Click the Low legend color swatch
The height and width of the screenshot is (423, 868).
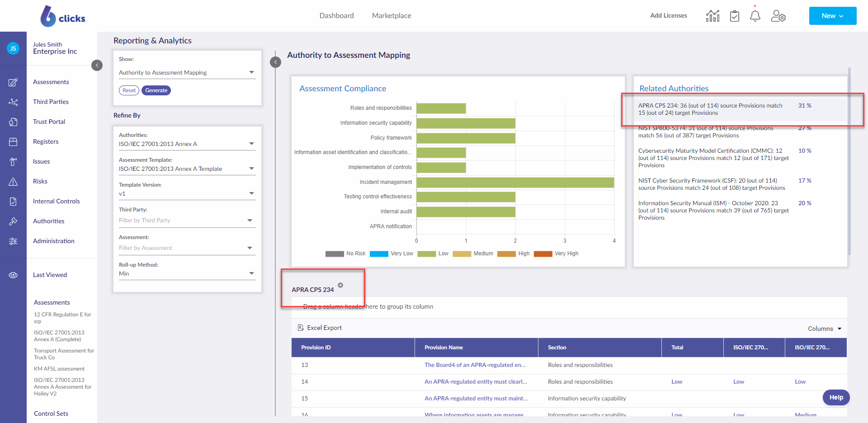coord(426,254)
